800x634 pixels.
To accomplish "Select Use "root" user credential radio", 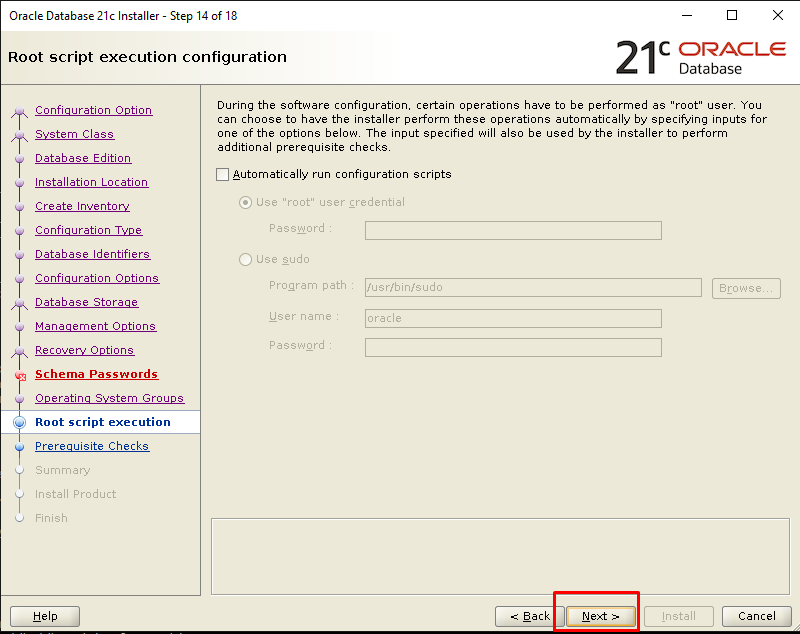I will [x=245, y=202].
